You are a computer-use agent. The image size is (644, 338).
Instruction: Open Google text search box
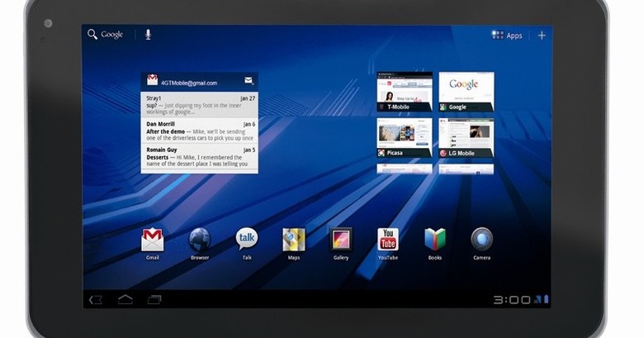tap(111, 35)
